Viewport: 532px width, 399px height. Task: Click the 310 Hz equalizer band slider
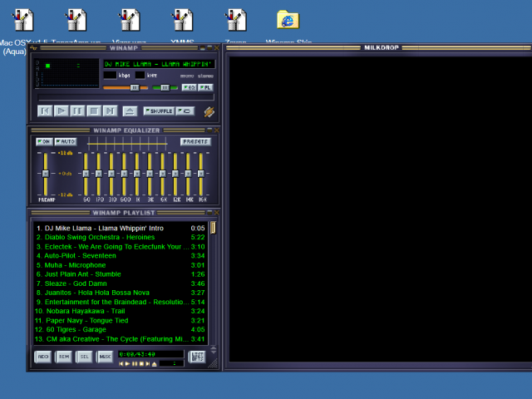click(x=111, y=174)
